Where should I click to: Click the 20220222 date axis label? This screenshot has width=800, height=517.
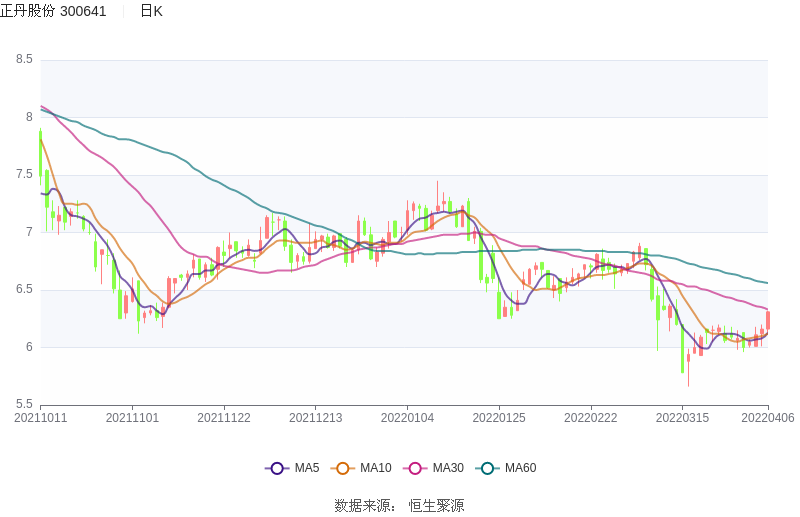[x=590, y=418]
